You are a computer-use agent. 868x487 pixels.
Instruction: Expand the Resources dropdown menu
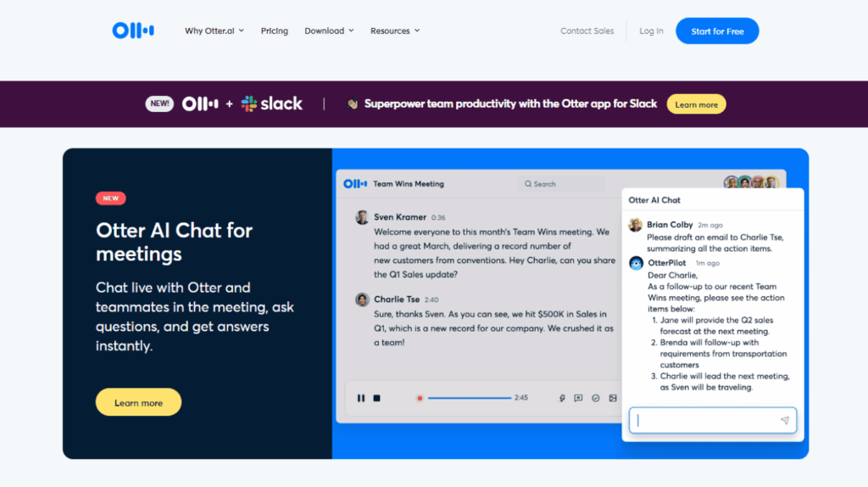coord(394,31)
